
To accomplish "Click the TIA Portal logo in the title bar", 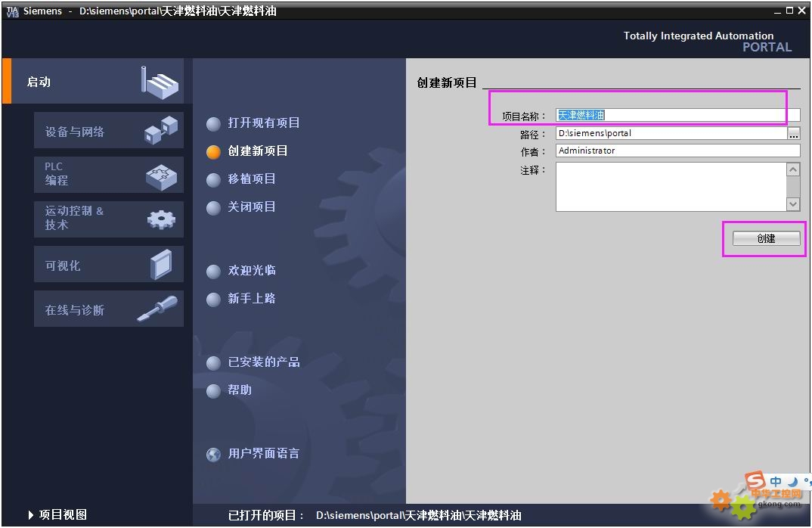I will 12,11.
